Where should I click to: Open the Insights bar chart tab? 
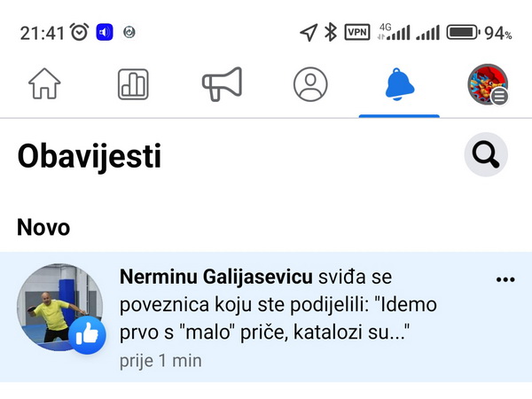pyautogui.click(x=133, y=85)
